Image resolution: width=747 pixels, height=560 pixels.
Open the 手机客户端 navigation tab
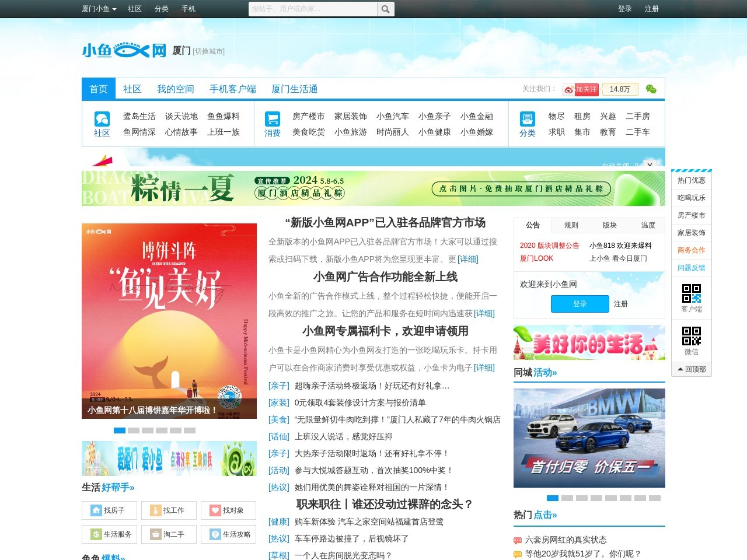click(x=233, y=89)
